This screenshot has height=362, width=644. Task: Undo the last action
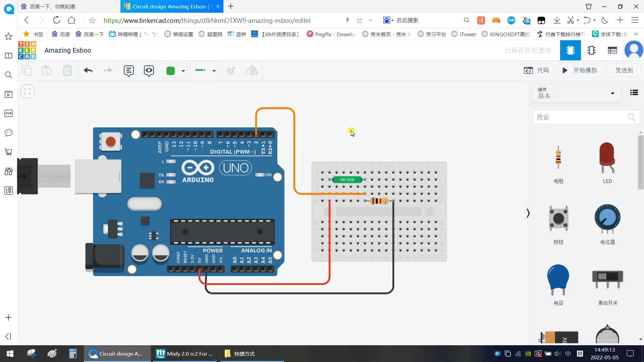pyautogui.click(x=88, y=71)
